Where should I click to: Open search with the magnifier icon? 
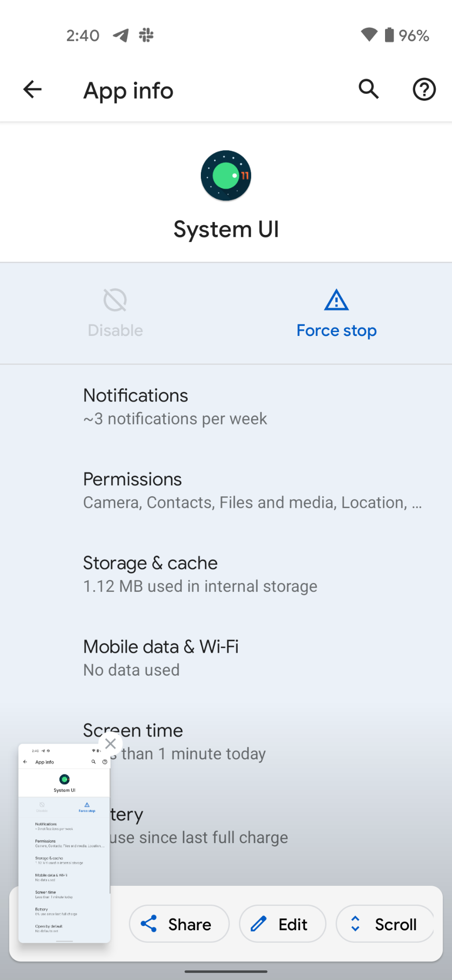pyautogui.click(x=369, y=89)
